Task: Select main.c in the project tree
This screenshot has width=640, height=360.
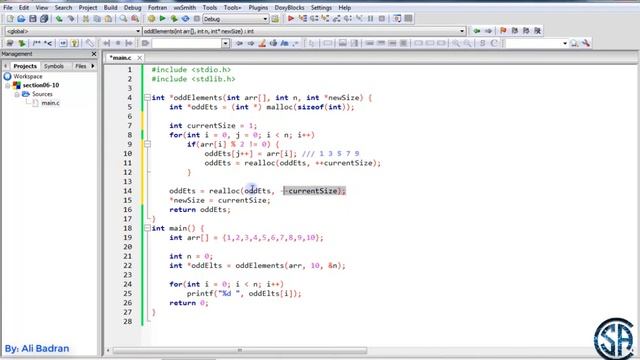Action: coord(51,103)
